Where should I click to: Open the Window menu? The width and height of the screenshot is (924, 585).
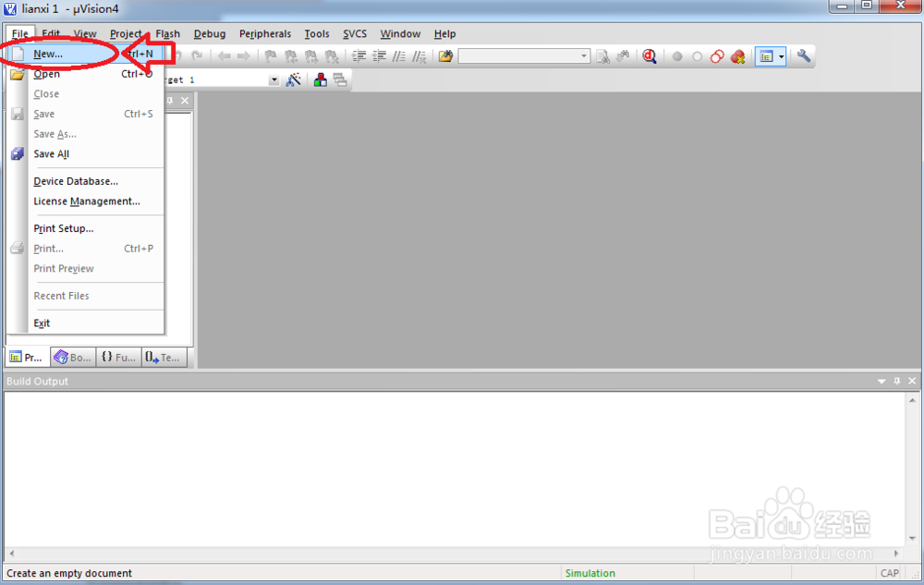coord(400,33)
